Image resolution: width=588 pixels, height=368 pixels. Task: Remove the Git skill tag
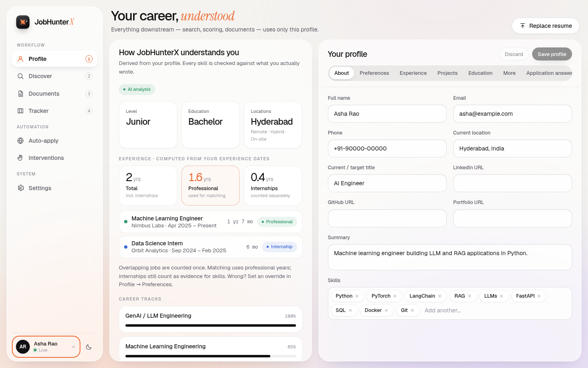click(412, 310)
